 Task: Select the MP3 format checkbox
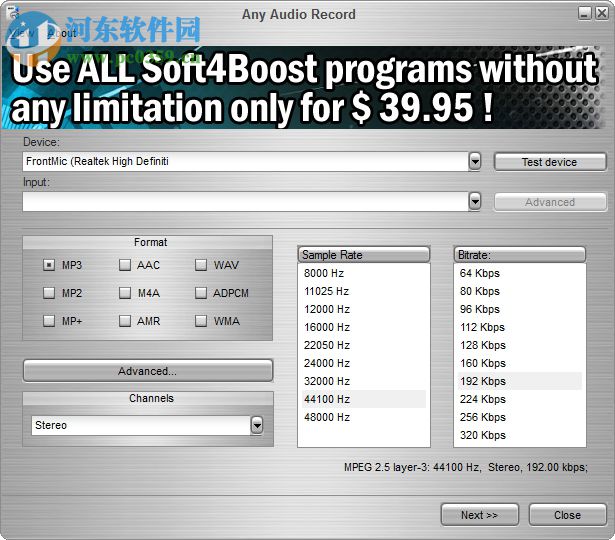point(49,265)
